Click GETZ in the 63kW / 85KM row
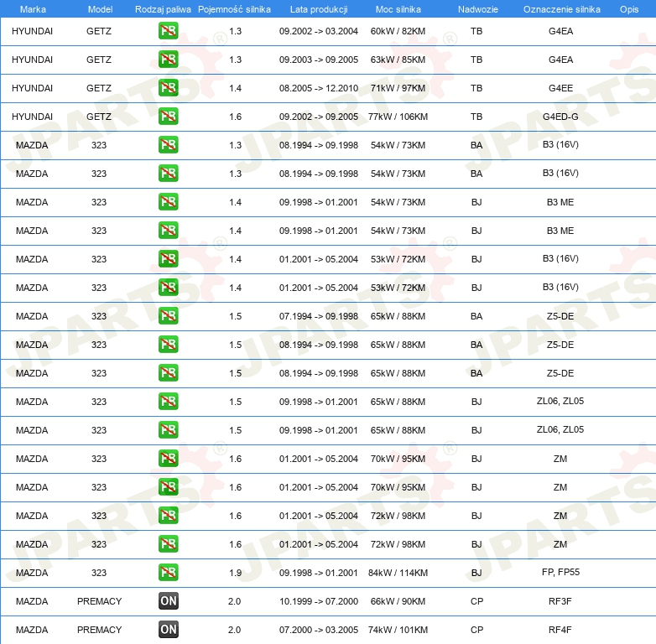656x644 pixels. pyautogui.click(x=99, y=60)
